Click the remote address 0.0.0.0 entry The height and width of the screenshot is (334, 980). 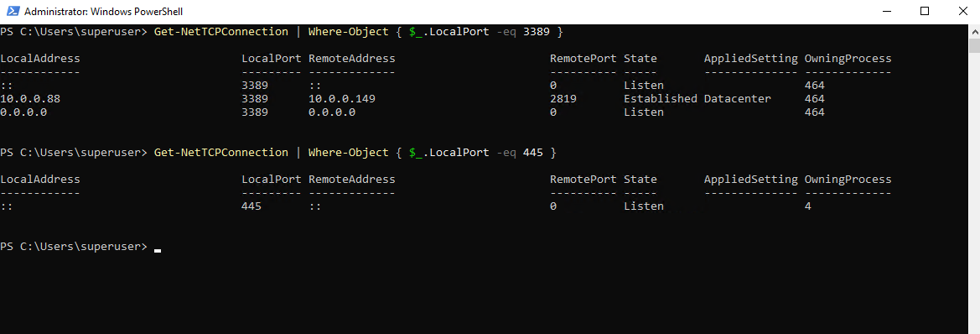tap(332, 112)
